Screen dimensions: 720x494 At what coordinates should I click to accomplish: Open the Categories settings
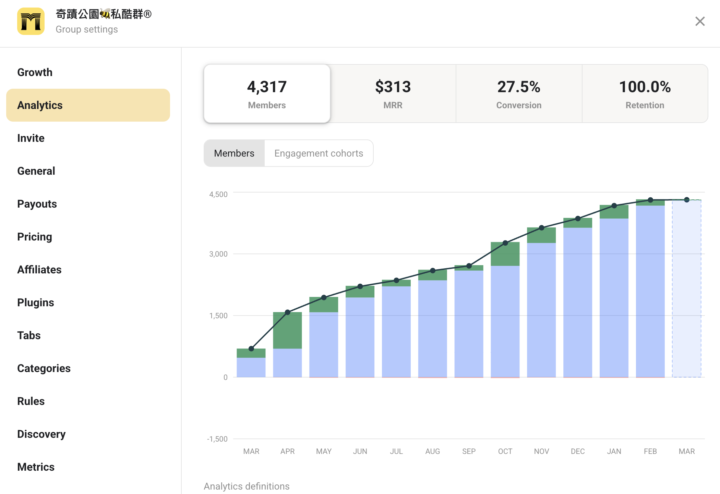coord(44,369)
